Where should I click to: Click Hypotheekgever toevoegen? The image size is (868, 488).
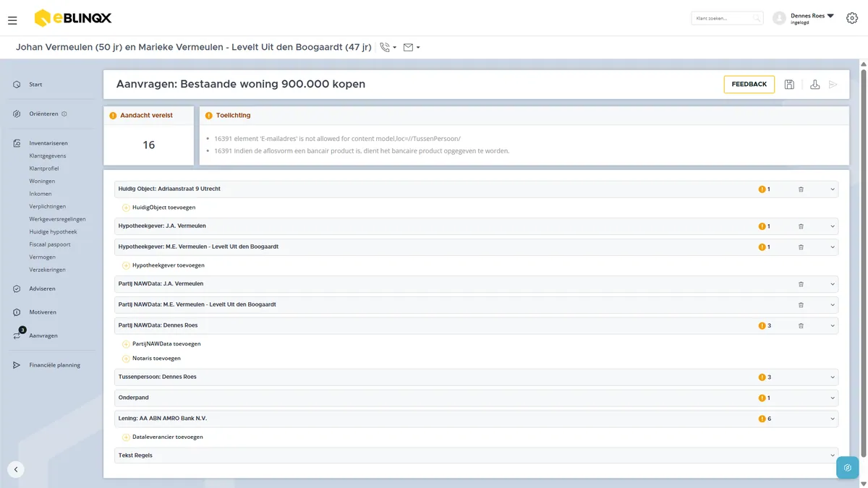[x=163, y=265]
